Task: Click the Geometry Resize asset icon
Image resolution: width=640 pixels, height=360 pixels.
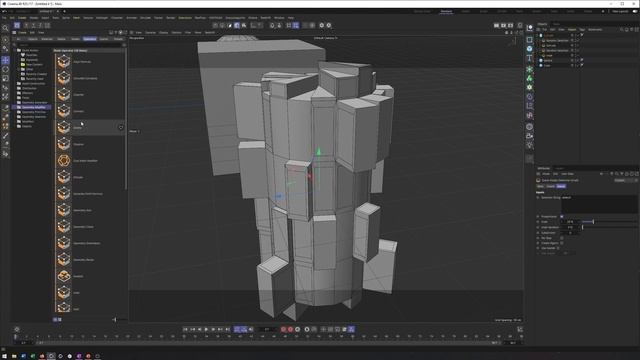Action: (x=64, y=260)
